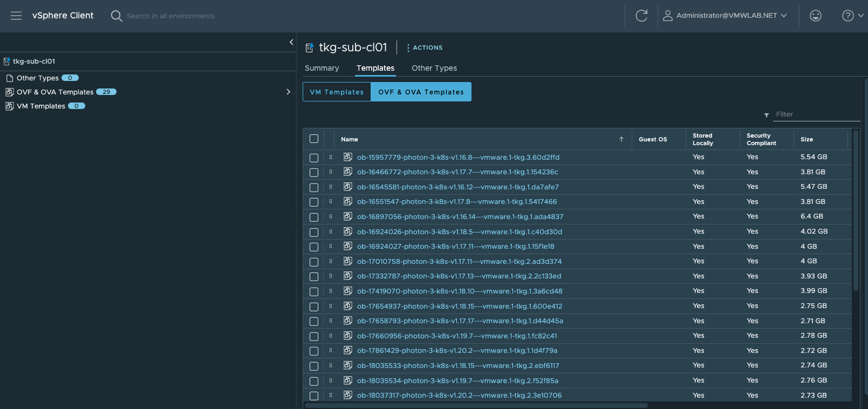Screen dimensions: 868x409
Task: Check the box for ob-16466772-photon-3-k8s-v1.17.7
Action: [x=314, y=172]
